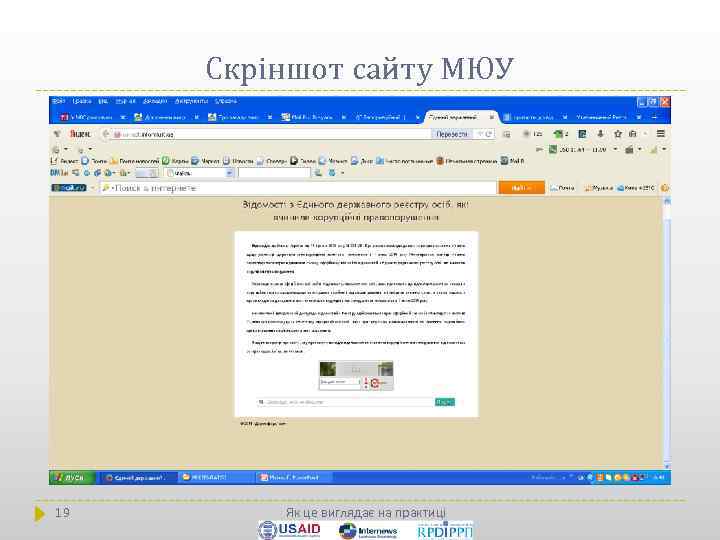Click the green extension icon with counter

tap(560, 134)
